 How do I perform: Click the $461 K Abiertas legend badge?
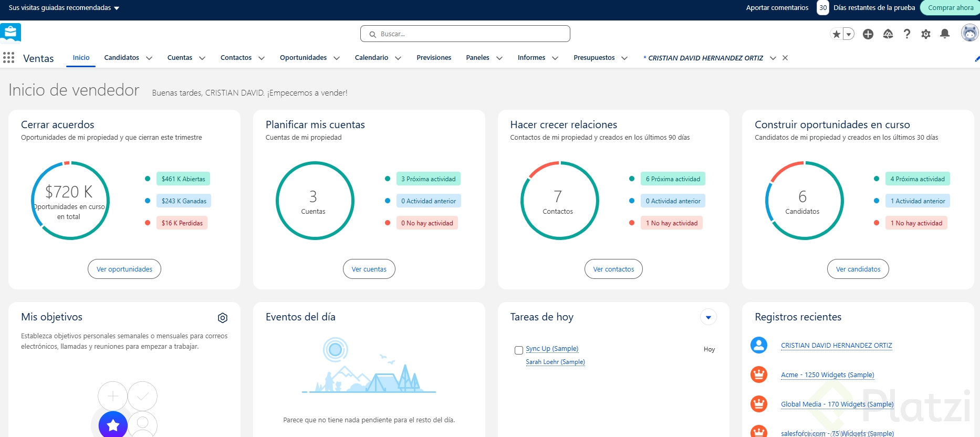pyautogui.click(x=183, y=179)
